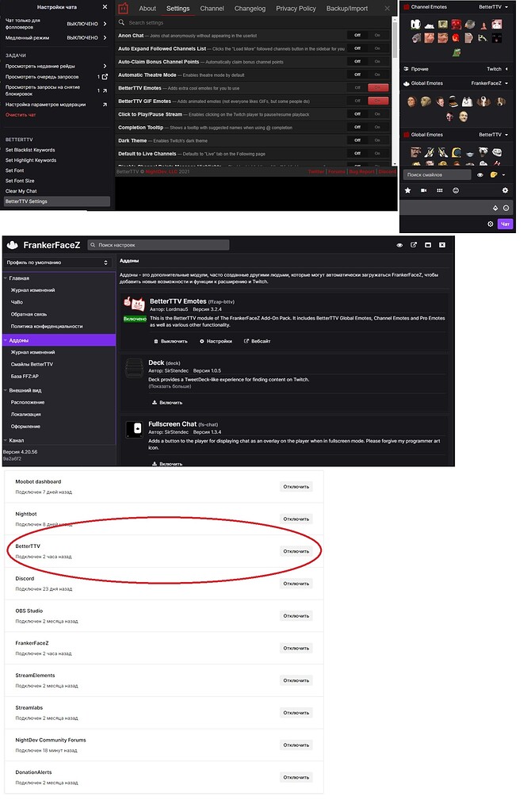527x812 pixels.
Task: Open the Changelog tab
Action: click(250, 8)
